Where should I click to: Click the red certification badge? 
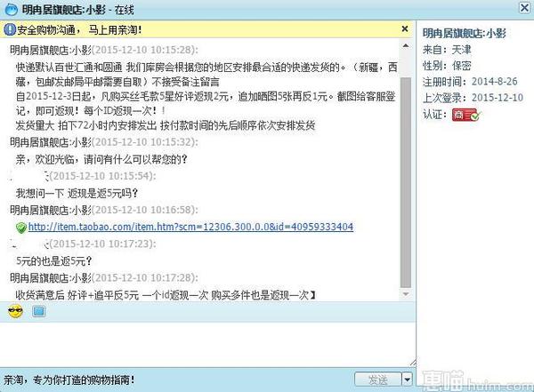(x=465, y=115)
